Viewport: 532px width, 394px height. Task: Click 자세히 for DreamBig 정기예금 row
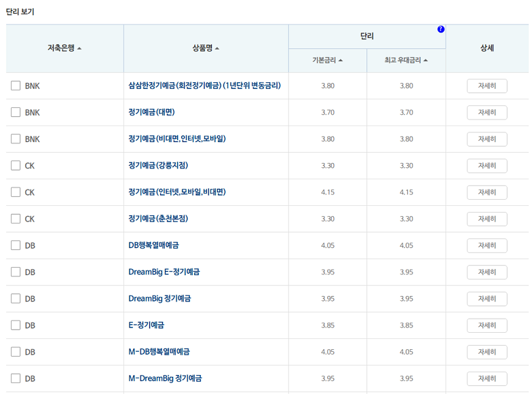[487, 299]
